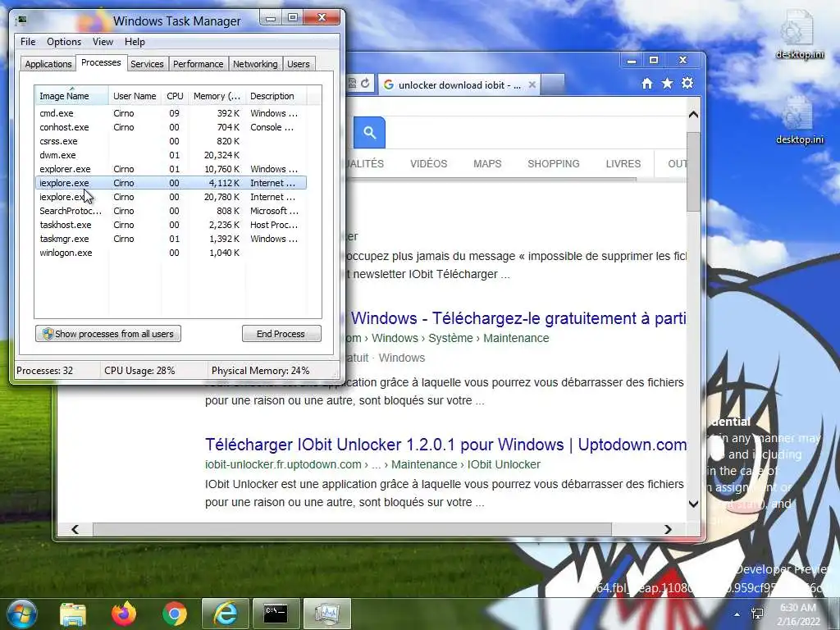Switch to Applications tab

48,64
